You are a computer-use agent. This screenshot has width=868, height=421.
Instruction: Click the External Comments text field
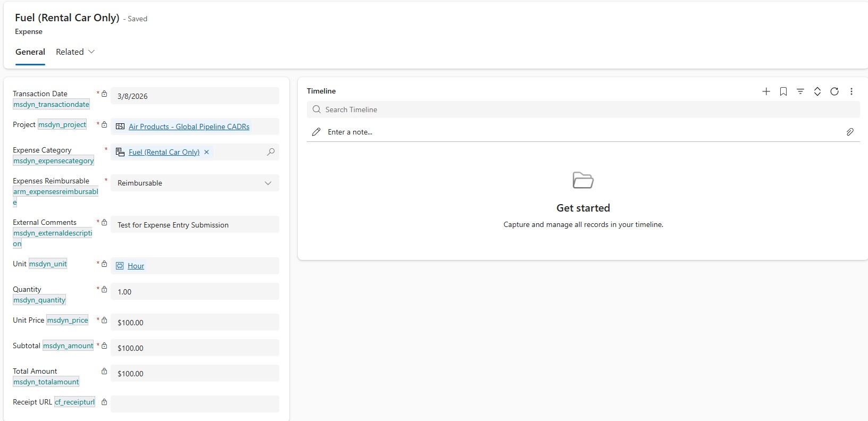coord(195,224)
